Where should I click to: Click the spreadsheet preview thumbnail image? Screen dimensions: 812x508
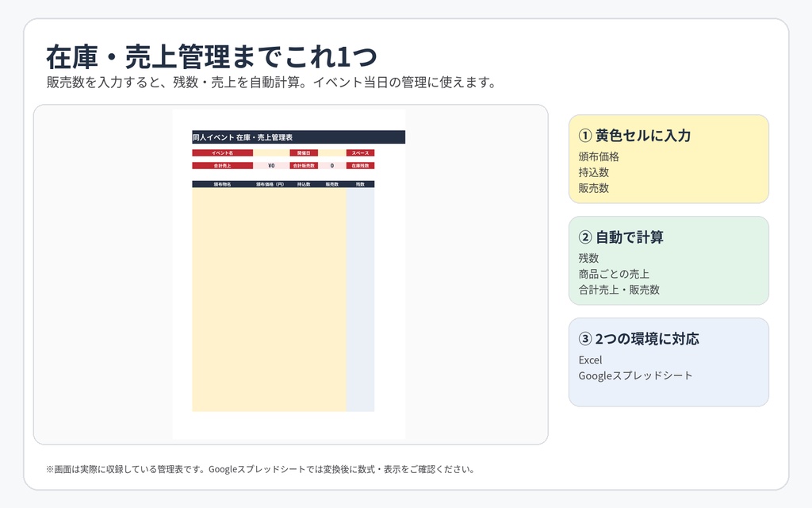point(289,274)
